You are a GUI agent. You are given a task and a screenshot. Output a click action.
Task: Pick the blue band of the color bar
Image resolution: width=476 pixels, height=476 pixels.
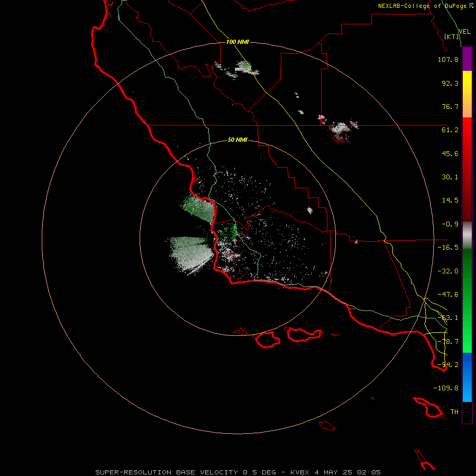pyautogui.click(x=467, y=377)
